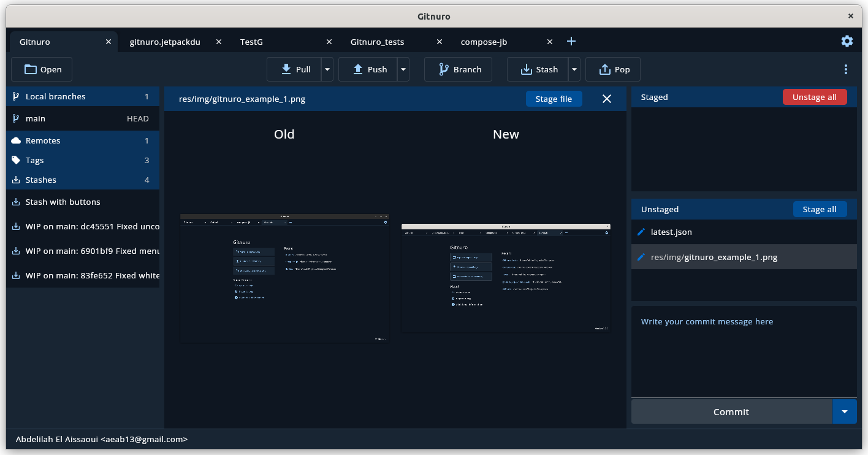Close the Gitnuro window
Screen dimensions: 868x455
click(x=851, y=17)
